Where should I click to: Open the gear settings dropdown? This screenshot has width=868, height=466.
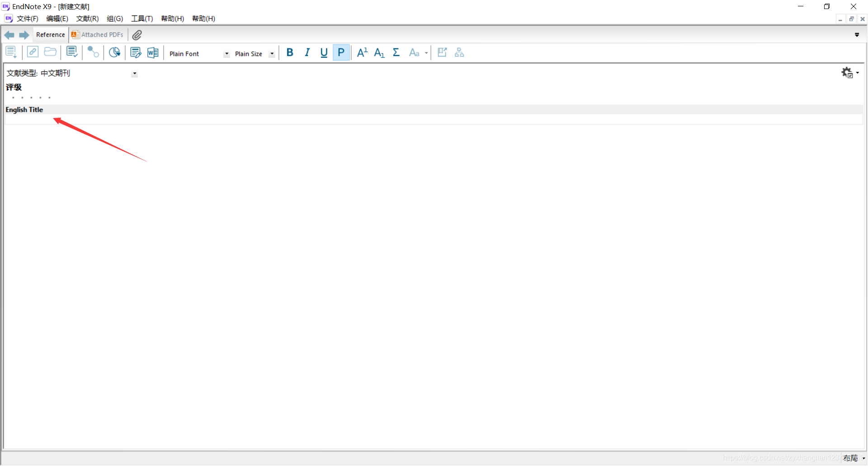coord(850,73)
